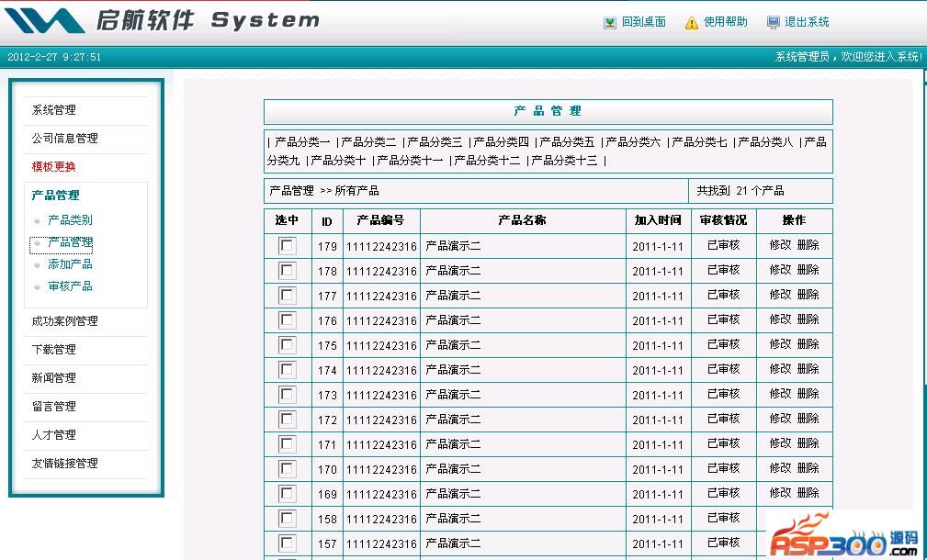Click the monitor icon beside 退出系统

coord(773,23)
